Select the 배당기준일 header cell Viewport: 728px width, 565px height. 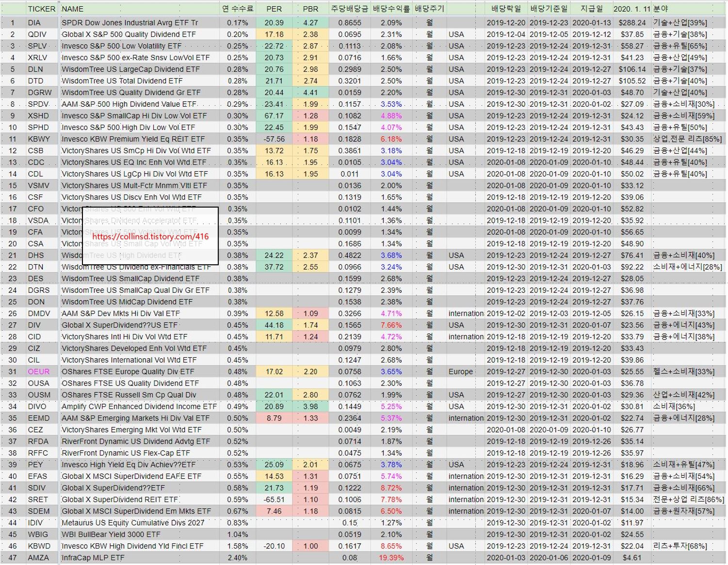(549, 9)
